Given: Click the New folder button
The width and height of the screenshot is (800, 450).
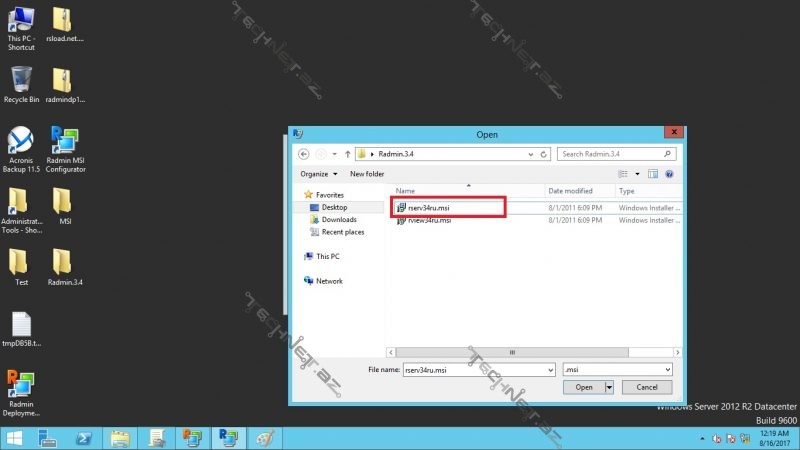Looking at the screenshot, I should pyautogui.click(x=367, y=174).
